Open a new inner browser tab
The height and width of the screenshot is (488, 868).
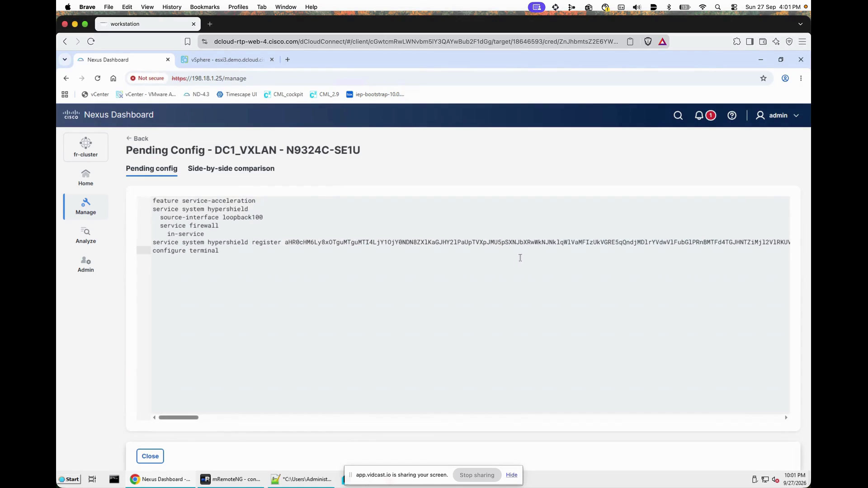pos(288,60)
